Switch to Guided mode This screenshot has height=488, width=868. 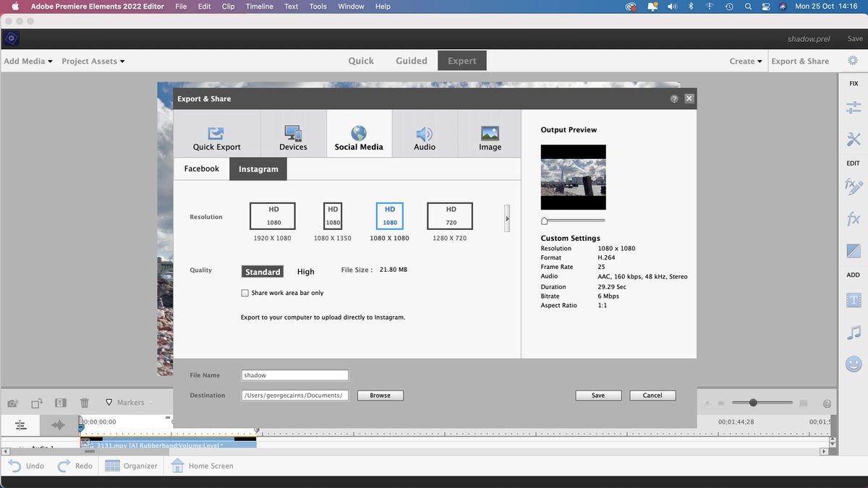412,61
